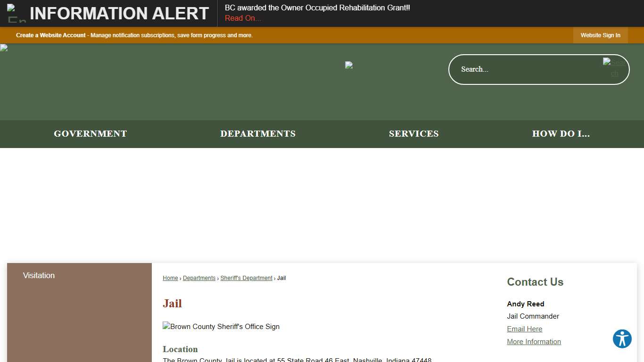Click the accessibility widget icon
Image resolution: width=644 pixels, height=362 pixels.
[622, 339]
